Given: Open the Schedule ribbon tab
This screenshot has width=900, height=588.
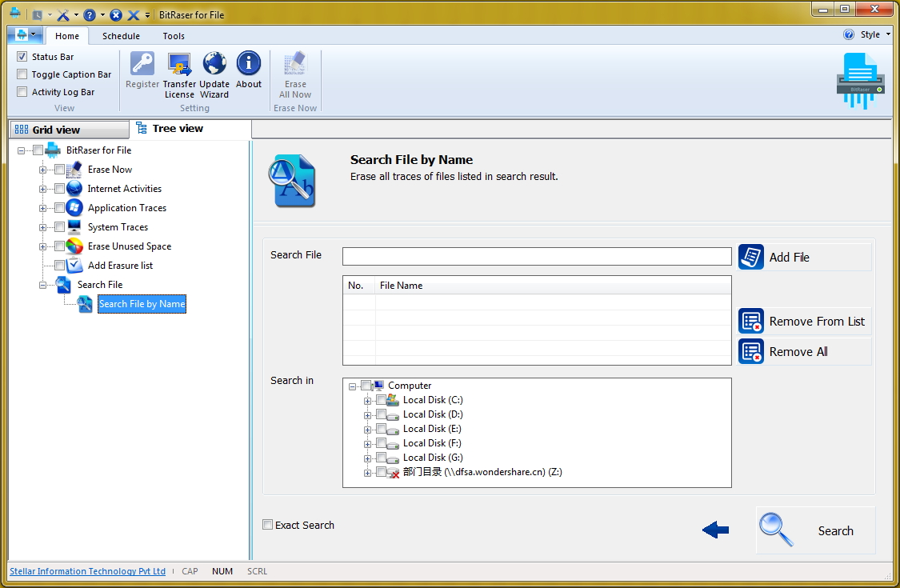Looking at the screenshot, I should 121,36.
